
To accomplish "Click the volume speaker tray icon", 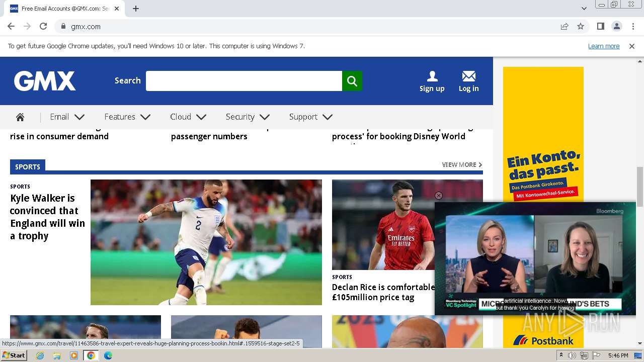I will coord(572,355).
